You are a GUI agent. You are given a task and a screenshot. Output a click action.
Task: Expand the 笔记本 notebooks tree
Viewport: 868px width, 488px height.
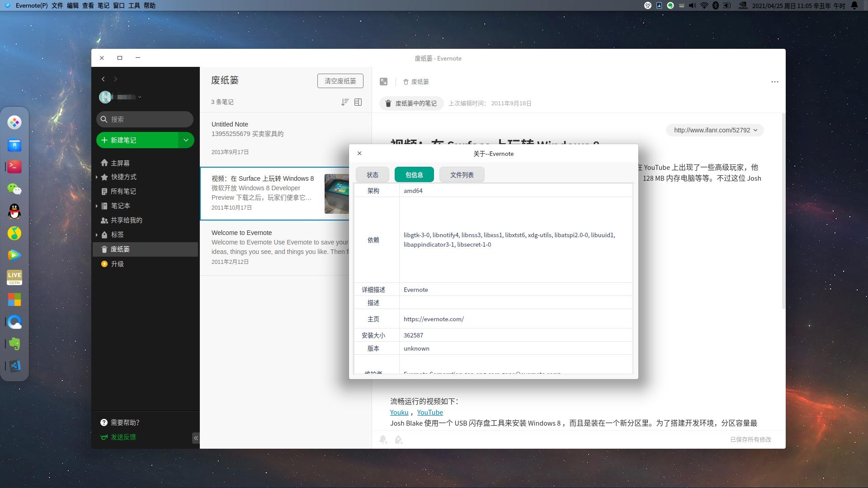[x=97, y=206]
